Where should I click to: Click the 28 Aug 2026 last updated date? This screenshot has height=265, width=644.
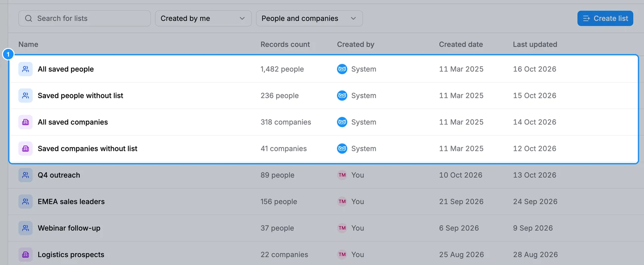(x=535, y=255)
